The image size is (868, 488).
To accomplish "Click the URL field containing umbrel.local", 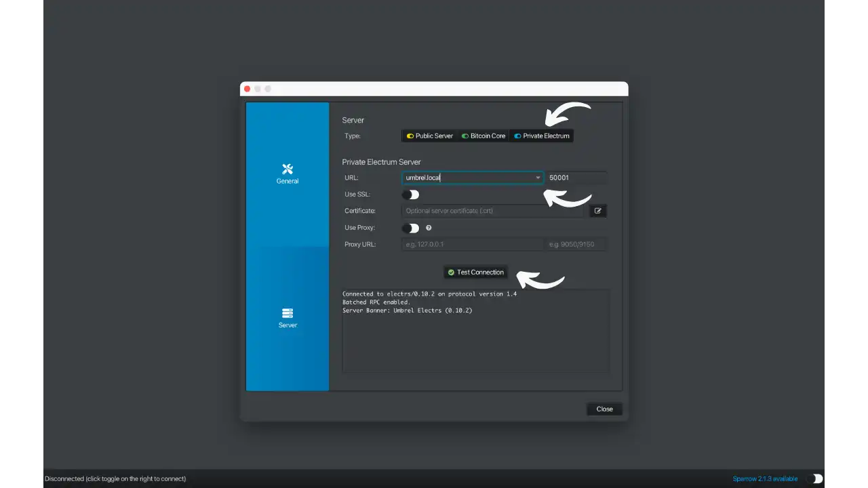I will pos(473,178).
